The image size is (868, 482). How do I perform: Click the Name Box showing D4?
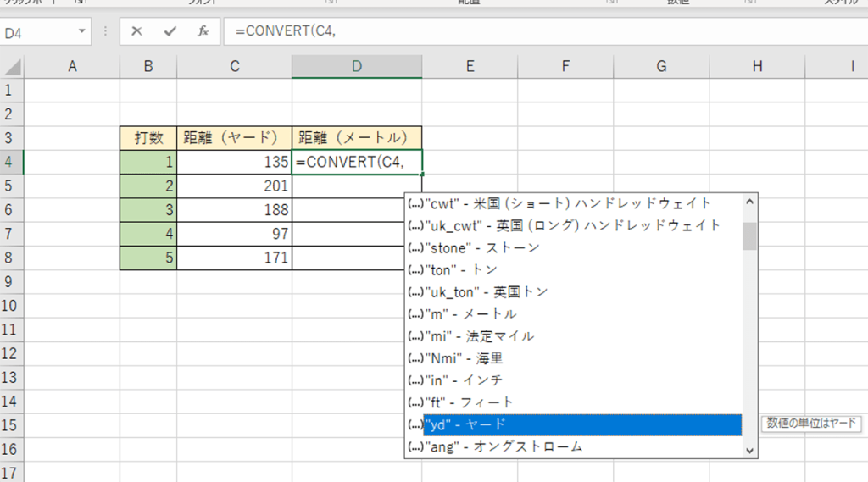37,32
